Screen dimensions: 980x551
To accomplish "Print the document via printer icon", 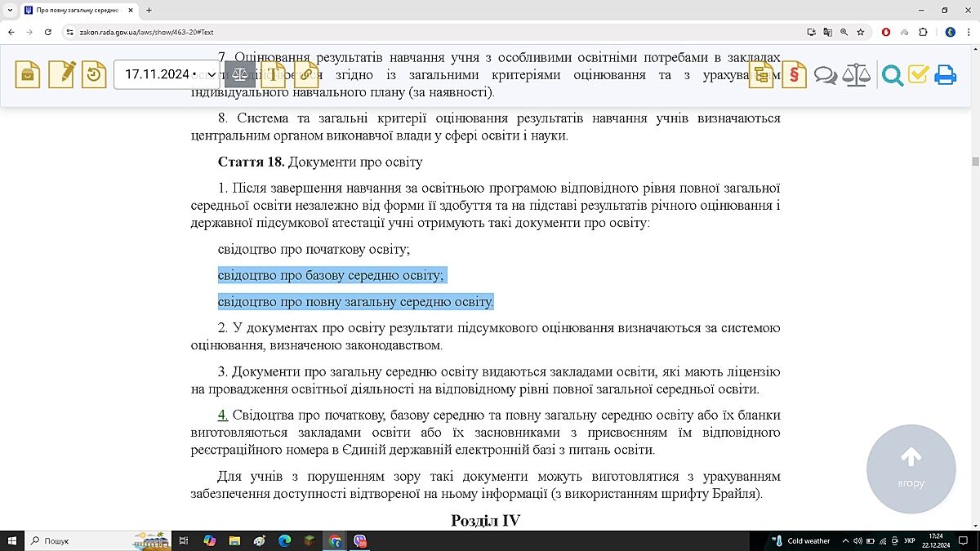I will click(945, 75).
